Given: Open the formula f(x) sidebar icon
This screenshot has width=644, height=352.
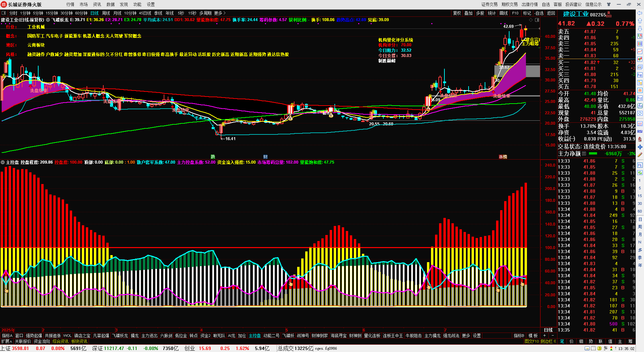Looking at the screenshot, I should pos(640,106).
